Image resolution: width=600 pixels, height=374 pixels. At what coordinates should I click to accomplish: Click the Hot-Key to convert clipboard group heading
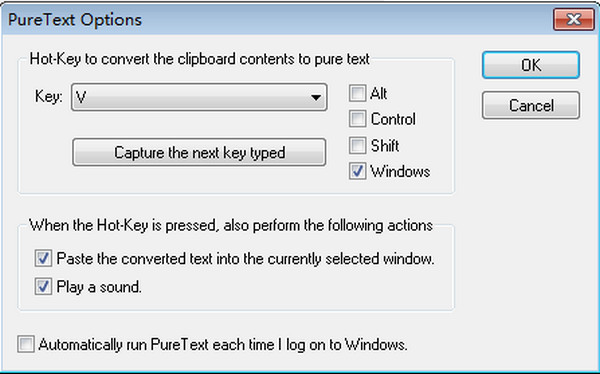tap(200, 59)
